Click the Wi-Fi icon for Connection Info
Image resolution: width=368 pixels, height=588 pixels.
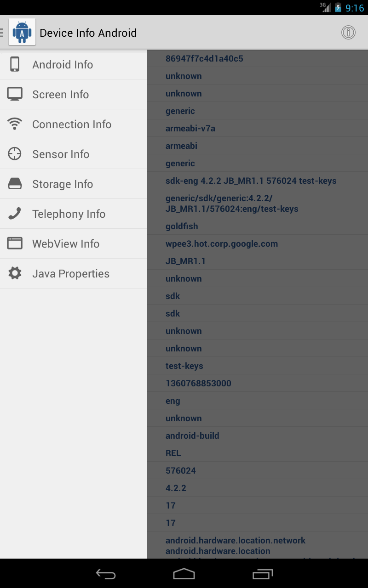pos(15,124)
